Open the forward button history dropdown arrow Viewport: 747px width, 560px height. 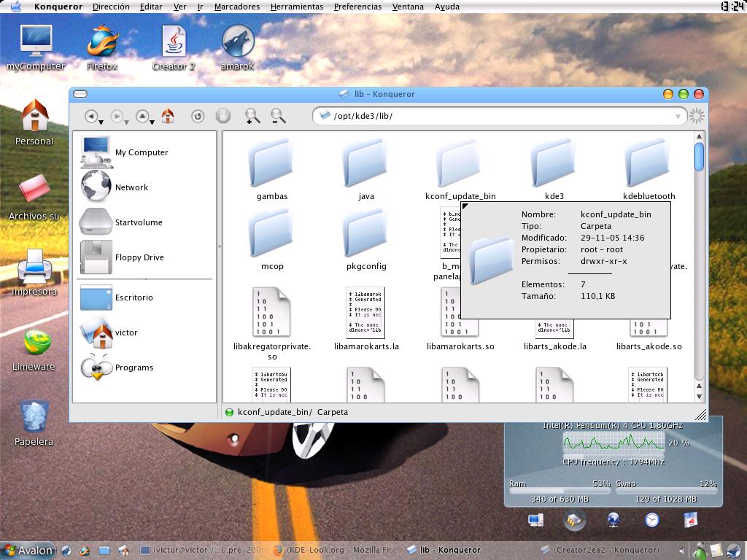[x=126, y=122]
